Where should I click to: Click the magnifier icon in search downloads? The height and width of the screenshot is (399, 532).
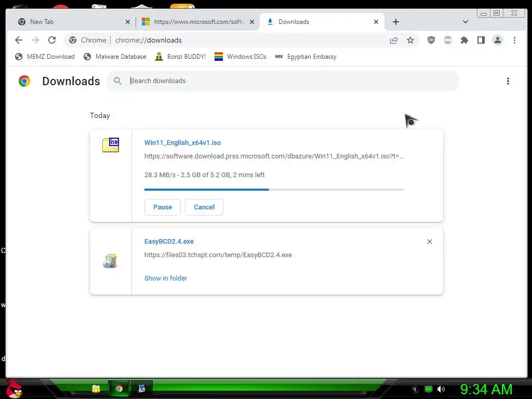[x=118, y=81]
